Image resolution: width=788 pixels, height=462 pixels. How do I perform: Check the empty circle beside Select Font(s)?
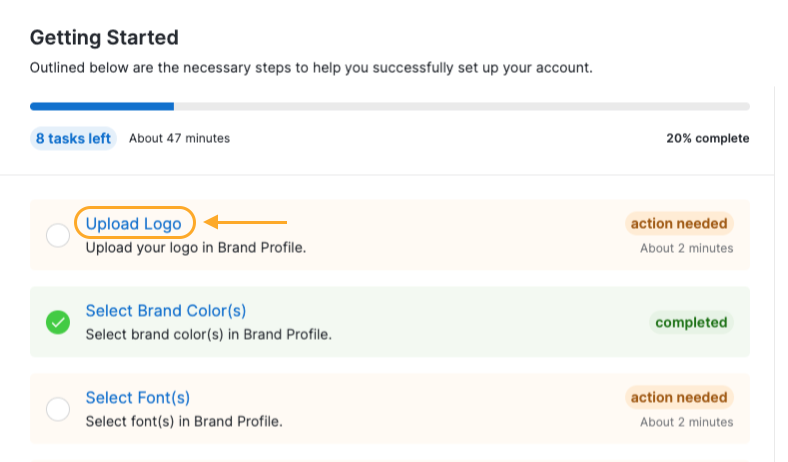point(58,410)
